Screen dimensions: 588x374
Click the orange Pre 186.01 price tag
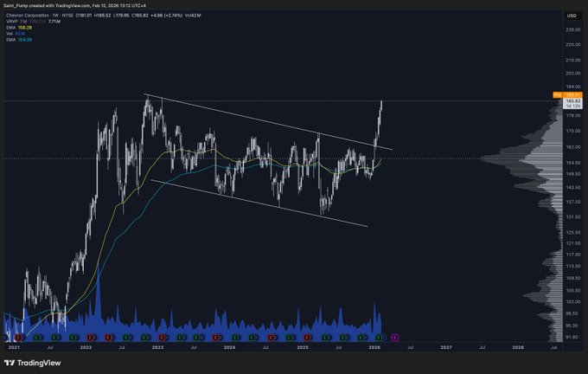[568, 95]
